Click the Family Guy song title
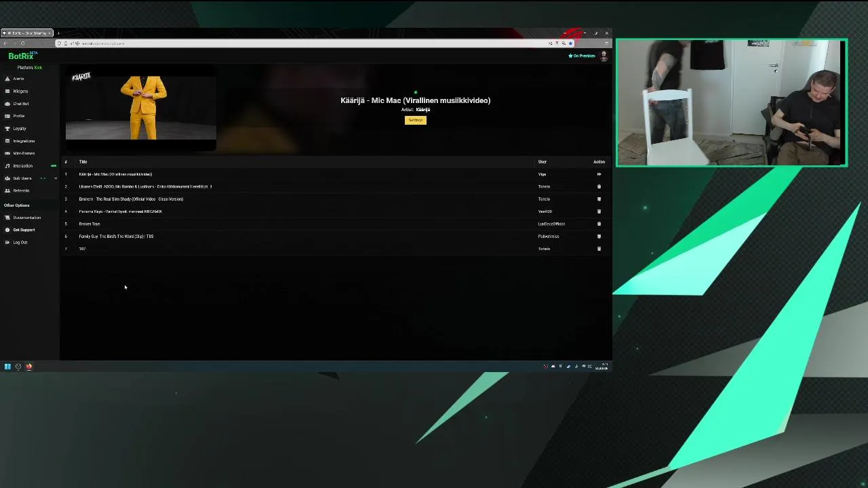This screenshot has width=868, height=488. point(116,237)
